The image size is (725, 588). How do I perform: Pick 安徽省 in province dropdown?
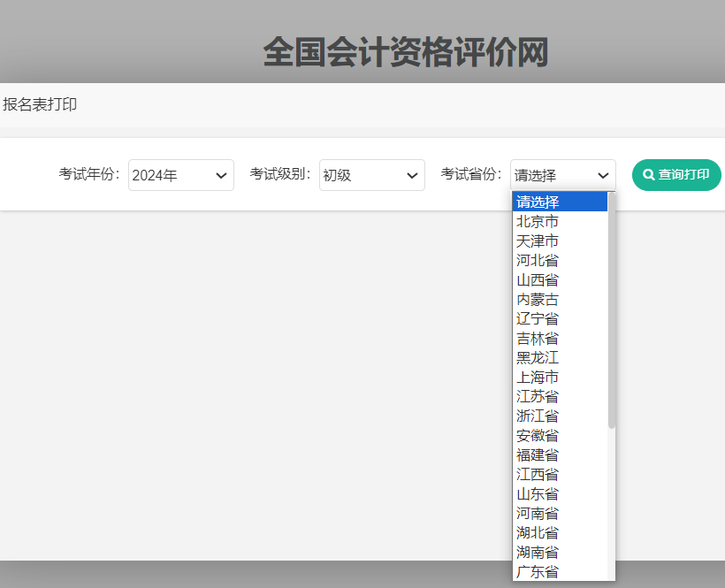click(x=560, y=435)
